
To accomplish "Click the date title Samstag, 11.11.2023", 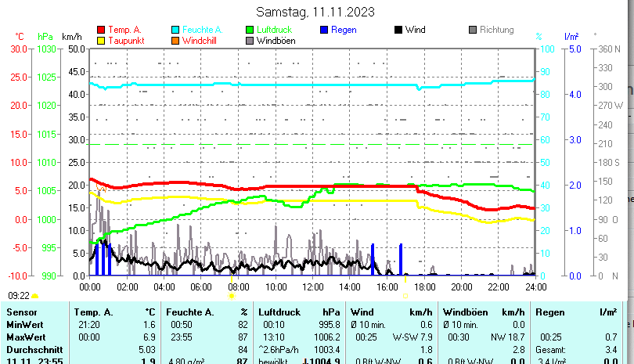I will tap(315, 12).
